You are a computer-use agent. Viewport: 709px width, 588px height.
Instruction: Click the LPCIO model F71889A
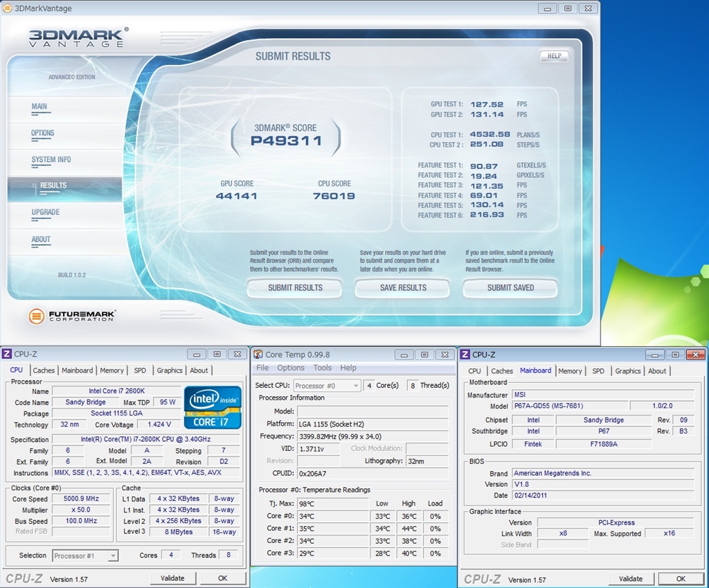pos(604,444)
